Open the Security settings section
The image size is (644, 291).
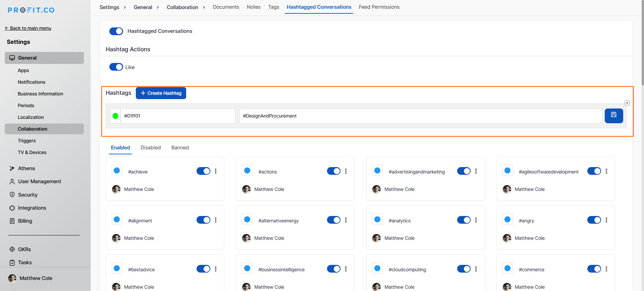click(x=28, y=195)
